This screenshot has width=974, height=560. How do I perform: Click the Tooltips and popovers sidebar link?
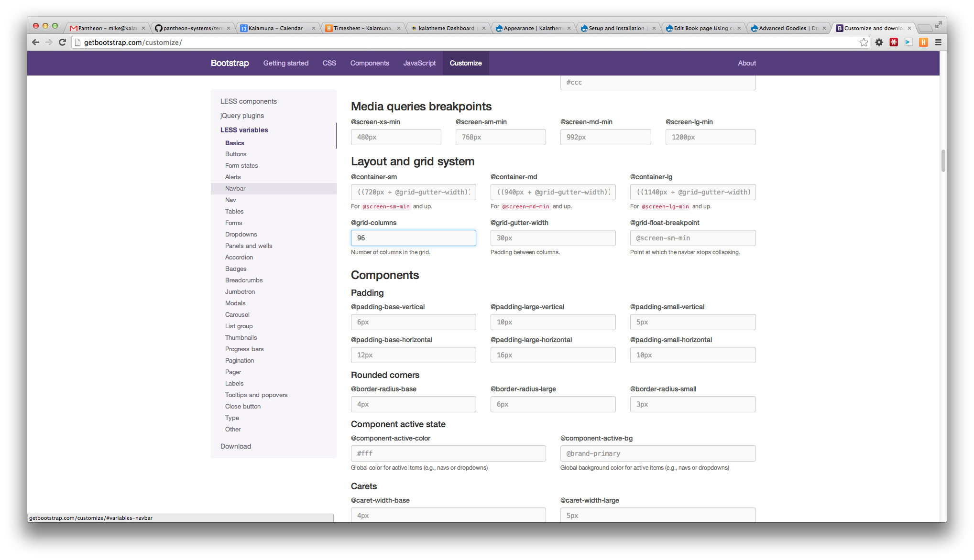pyautogui.click(x=256, y=394)
